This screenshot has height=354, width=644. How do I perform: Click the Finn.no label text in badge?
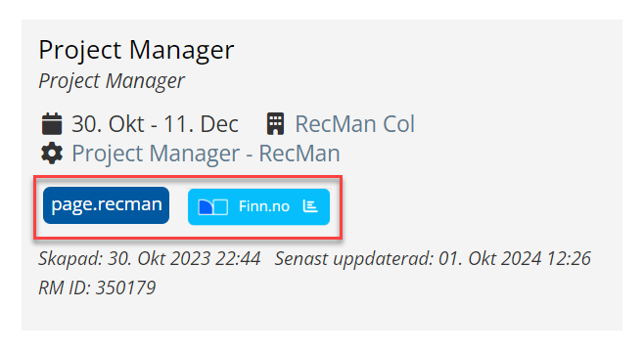(x=264, y=206)
